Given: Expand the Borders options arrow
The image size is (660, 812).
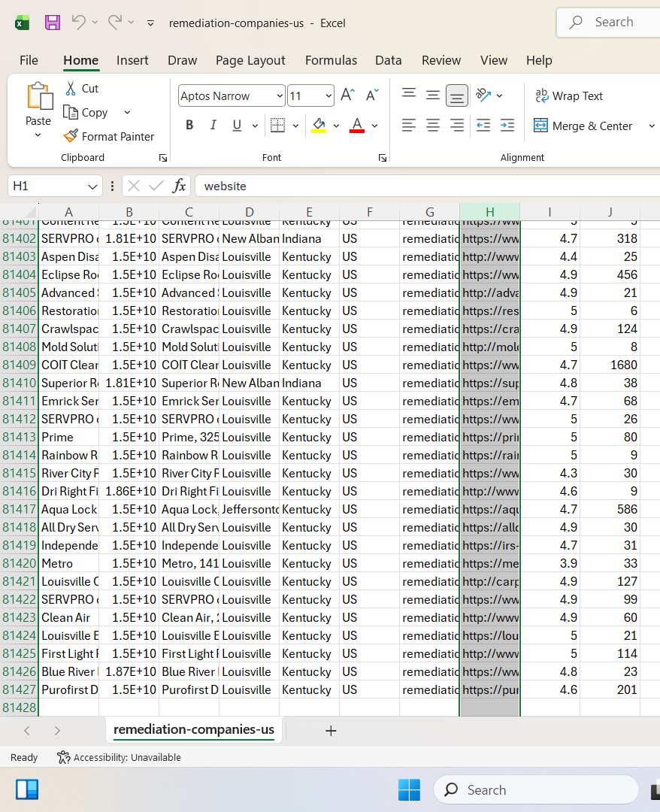Looking at the screenshot, I should click(x=295, y=126).
